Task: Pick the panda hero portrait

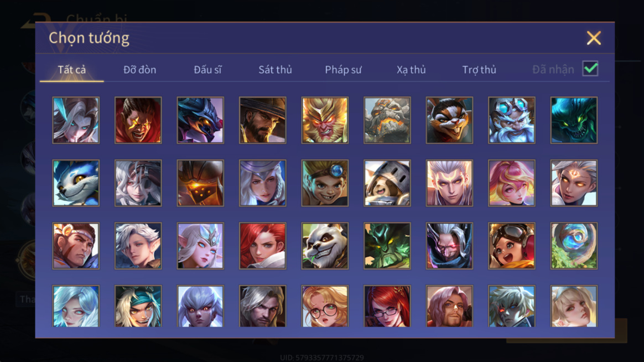Action: (325, 246)
